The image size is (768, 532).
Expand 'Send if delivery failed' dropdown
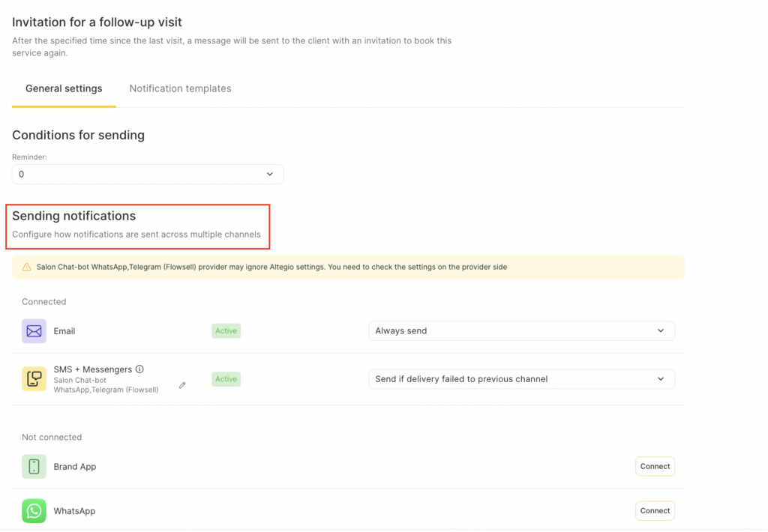pos(520,379)
